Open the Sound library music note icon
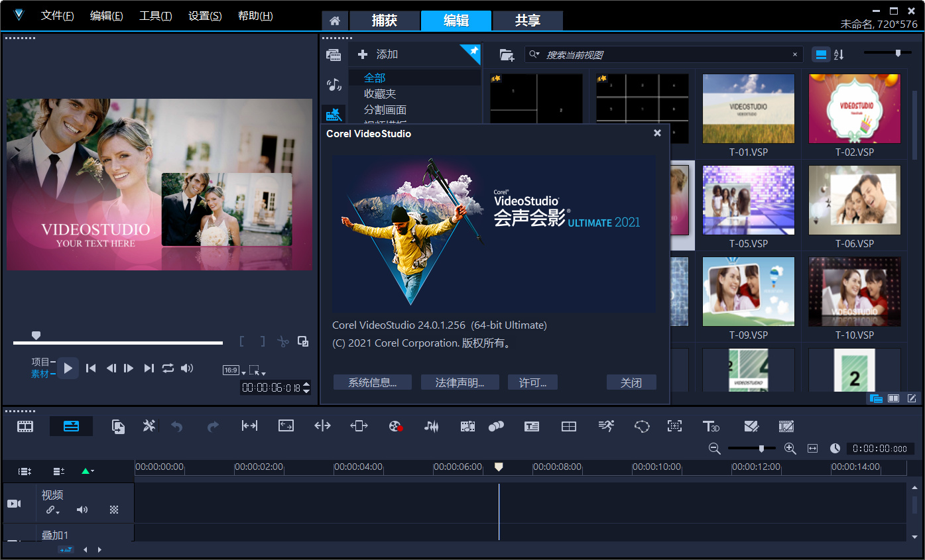The height and width of the screenshot is (560, 925). [334, 84]
